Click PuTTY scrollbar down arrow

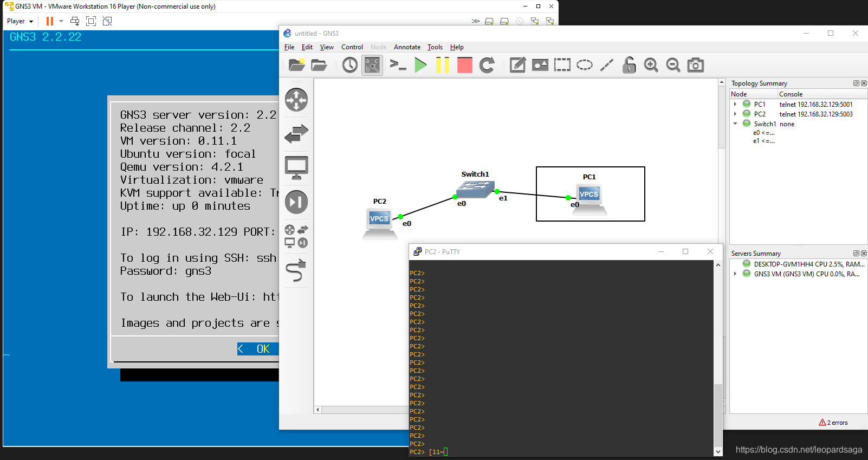pyautogui.click(x=718, y=451)
